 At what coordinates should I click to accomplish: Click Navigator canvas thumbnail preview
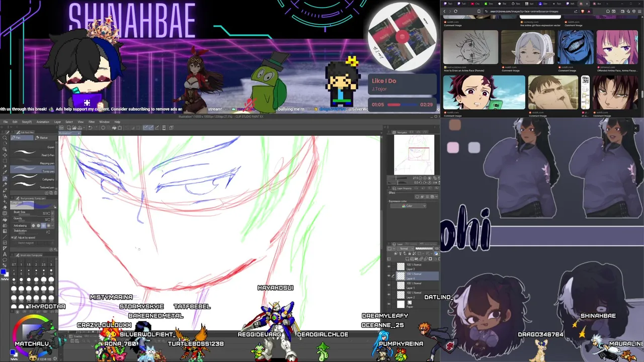click(414, 154)
